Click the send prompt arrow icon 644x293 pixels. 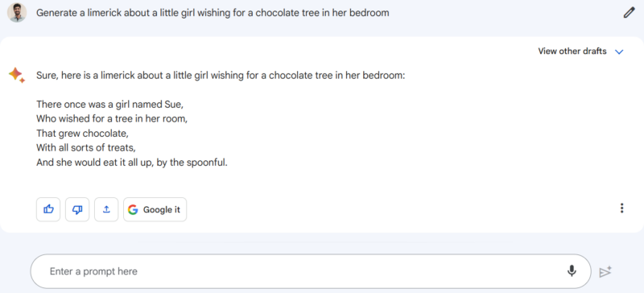(605, 271)
